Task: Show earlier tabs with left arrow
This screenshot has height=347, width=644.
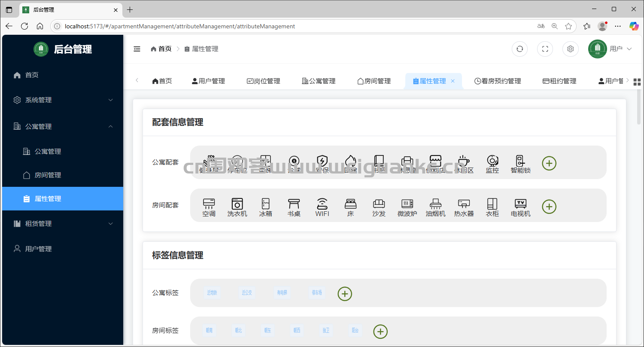Action: coord(137,80)
